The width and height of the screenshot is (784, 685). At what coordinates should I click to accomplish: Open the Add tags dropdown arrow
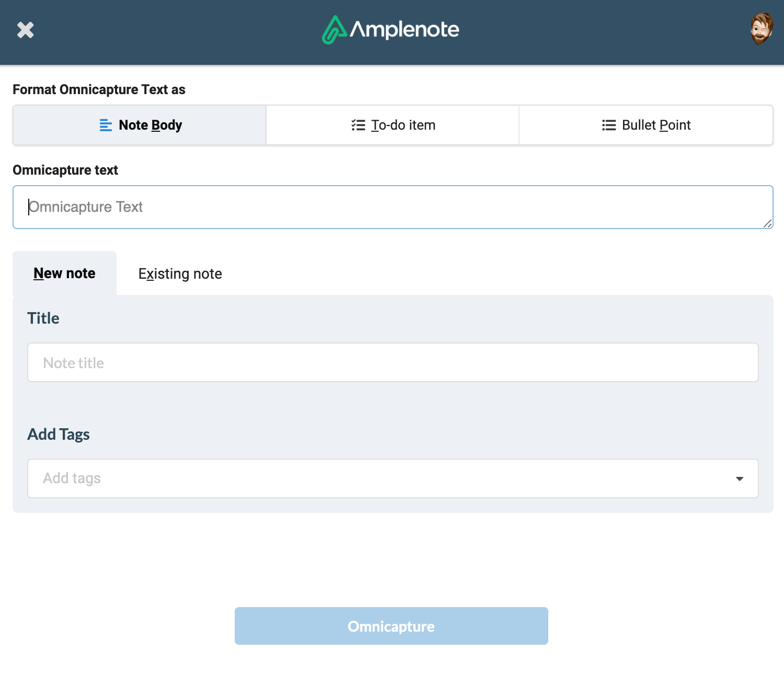pos(740,478)
